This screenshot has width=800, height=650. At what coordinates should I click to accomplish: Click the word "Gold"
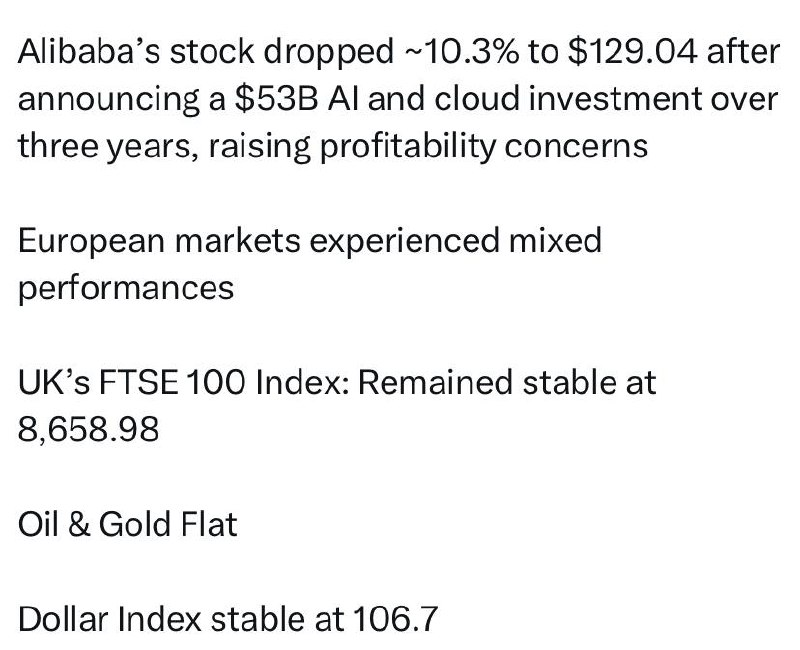(x=134, y=524)
